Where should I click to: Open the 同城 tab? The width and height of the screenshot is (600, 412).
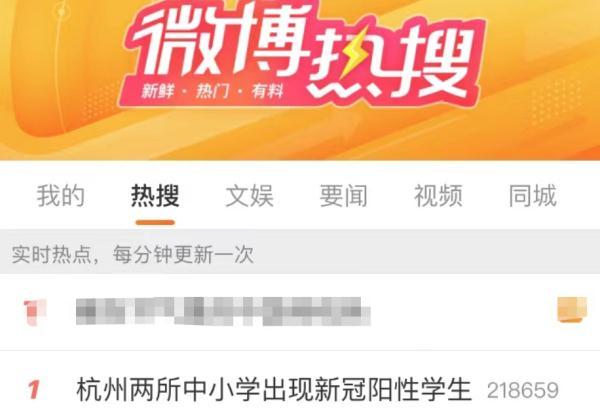[x=532, y=196]
